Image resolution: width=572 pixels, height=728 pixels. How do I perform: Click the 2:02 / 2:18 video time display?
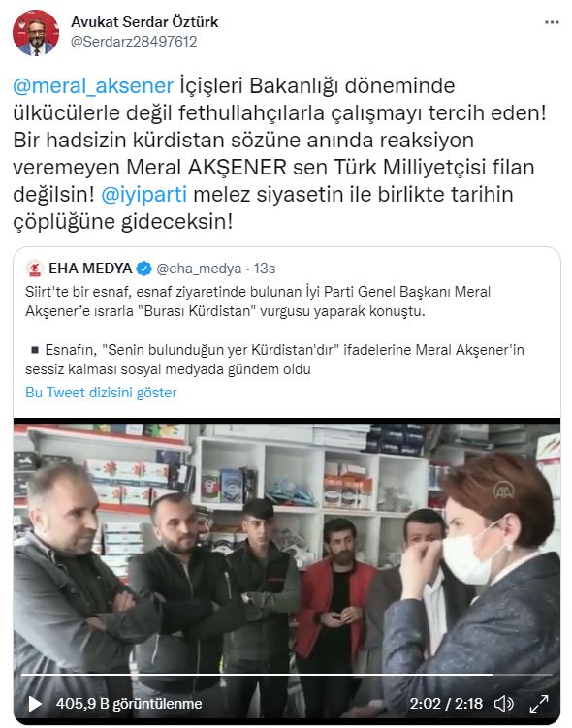(x=446, y=704)
